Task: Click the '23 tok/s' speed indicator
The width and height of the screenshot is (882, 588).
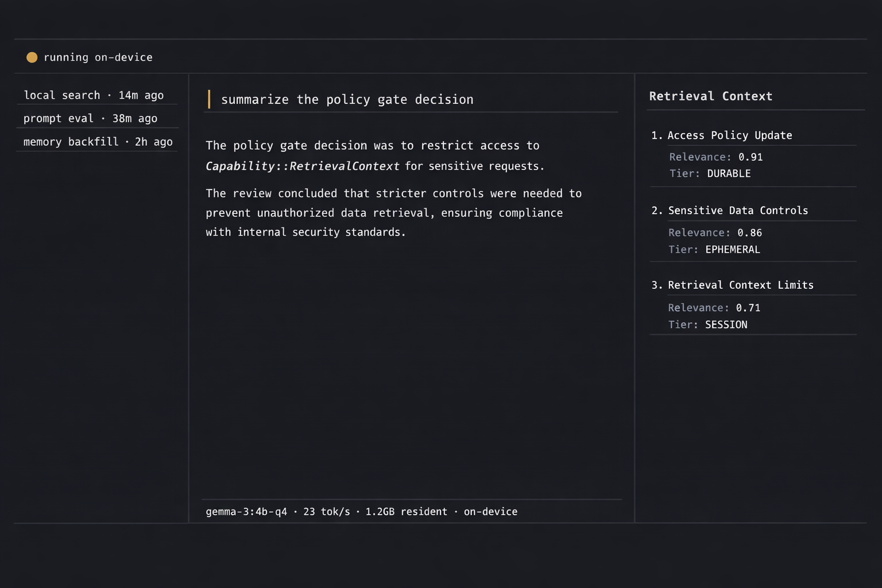Action: click(x=326, y=512)
